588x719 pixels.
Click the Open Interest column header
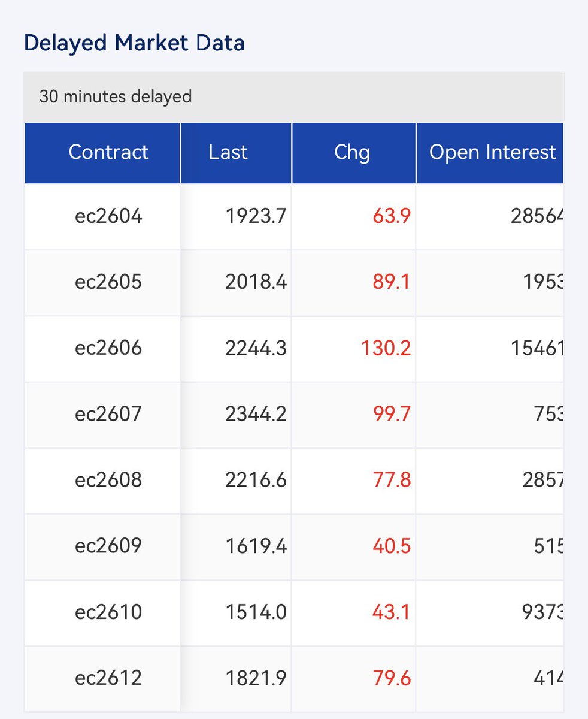point(490,153)
